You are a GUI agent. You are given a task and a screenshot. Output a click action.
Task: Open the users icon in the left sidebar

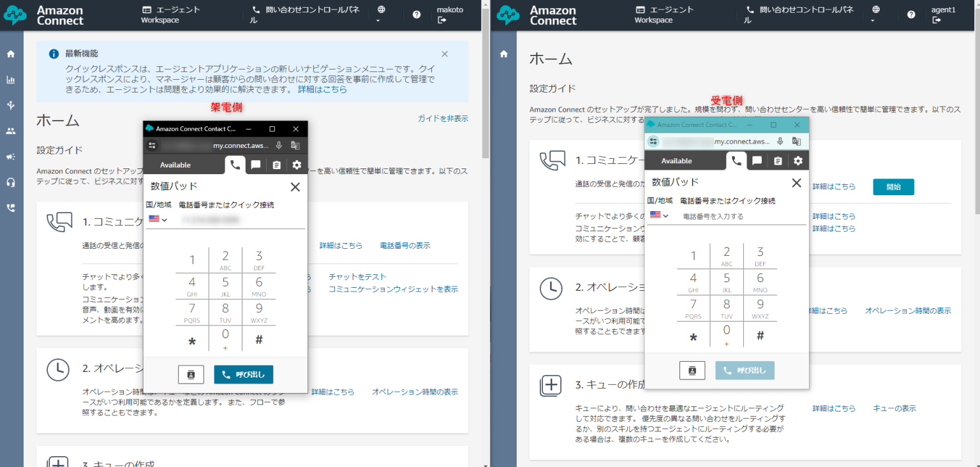[x=10, y=130]
